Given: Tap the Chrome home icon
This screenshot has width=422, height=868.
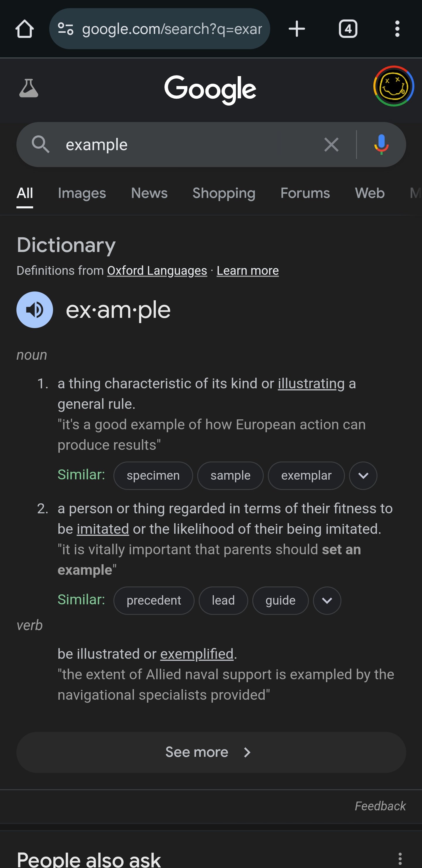Looking at the screenshot, I should coord(25,29).
